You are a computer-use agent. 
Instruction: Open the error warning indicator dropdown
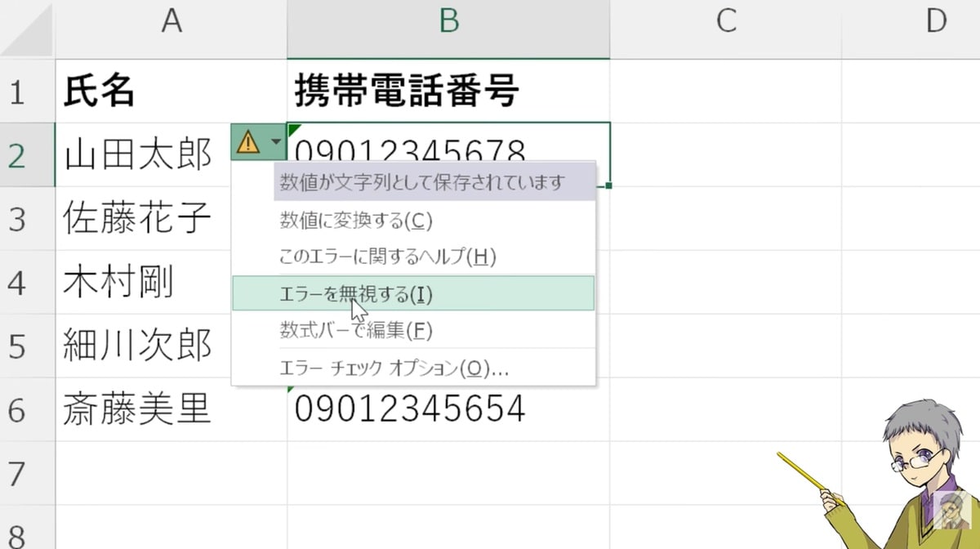pyautogui.click(x=258, y=142)
